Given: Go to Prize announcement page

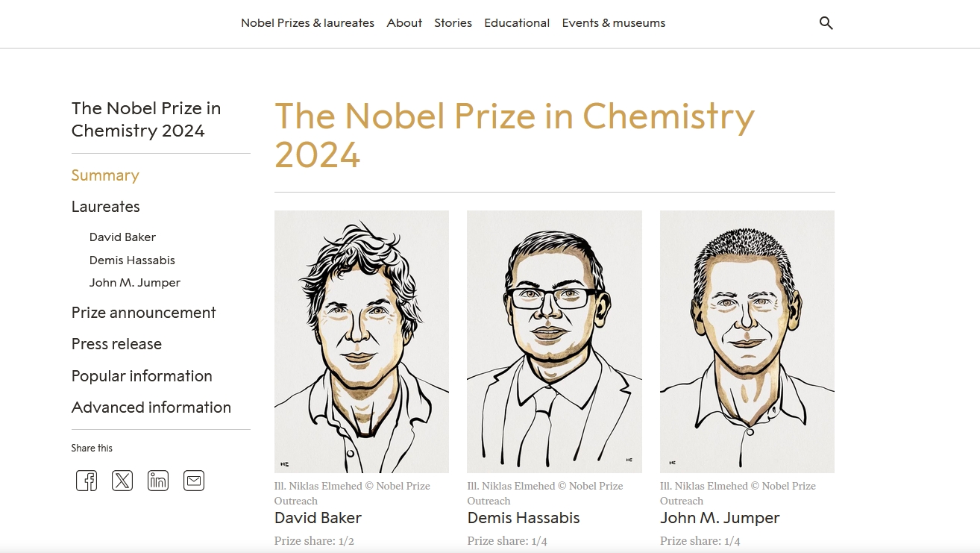Looking at the screenshot, I should coord(143,313).
